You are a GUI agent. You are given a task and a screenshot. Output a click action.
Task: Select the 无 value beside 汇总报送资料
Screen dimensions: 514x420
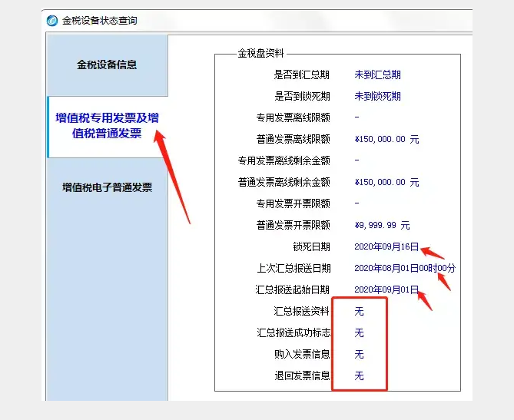[x=359, y=311]
